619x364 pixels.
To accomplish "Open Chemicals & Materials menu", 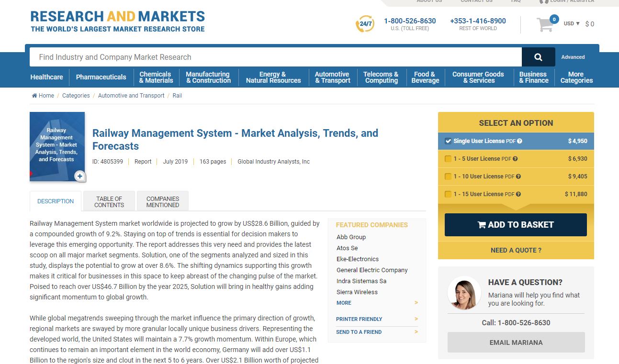I will [156, 77].
